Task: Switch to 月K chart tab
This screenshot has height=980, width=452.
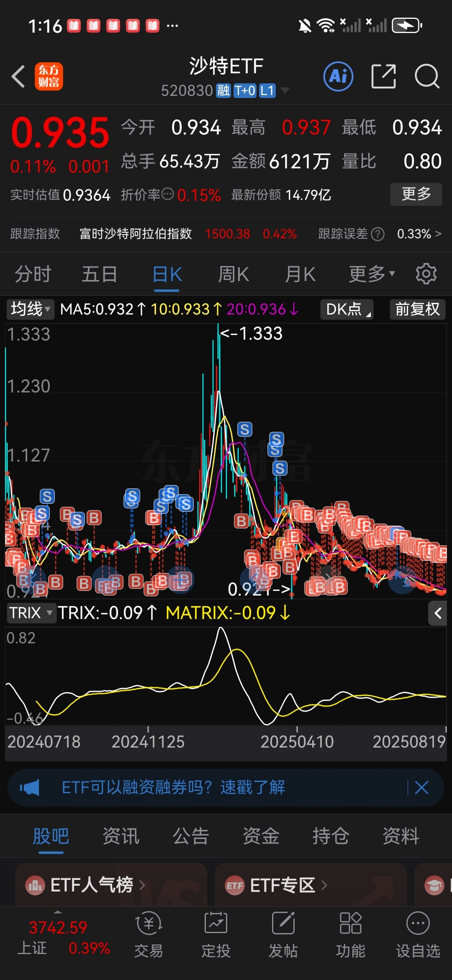Action: [x=300, y=274]
